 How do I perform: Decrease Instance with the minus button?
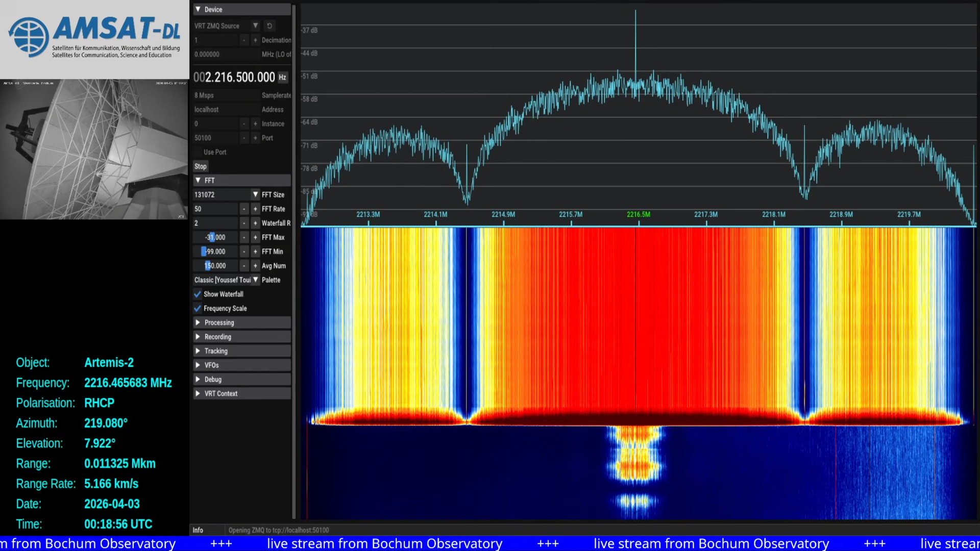coord(244,123)
